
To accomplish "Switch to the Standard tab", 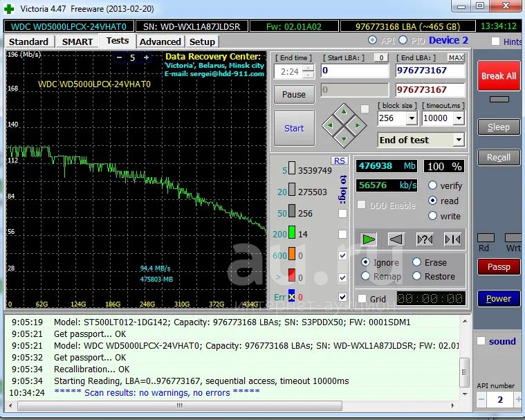I will (29, 42).
